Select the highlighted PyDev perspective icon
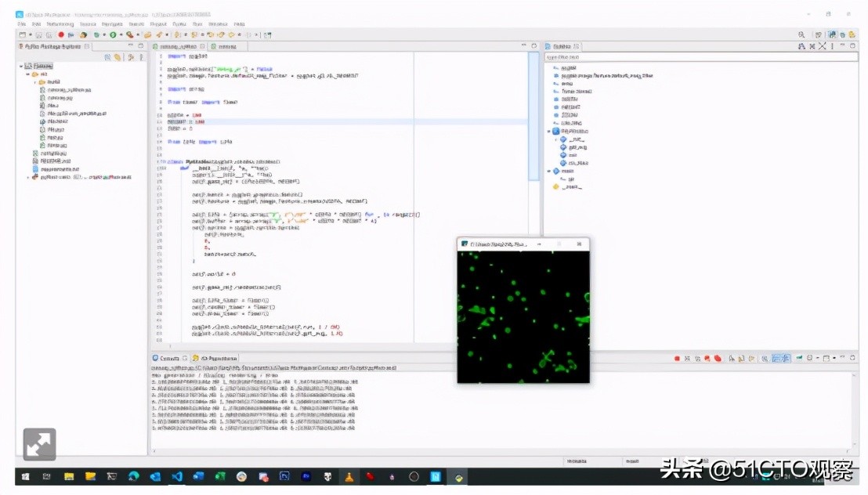This screenshot has width=868, height=495. pyautogui.click(x=832, y=35)
